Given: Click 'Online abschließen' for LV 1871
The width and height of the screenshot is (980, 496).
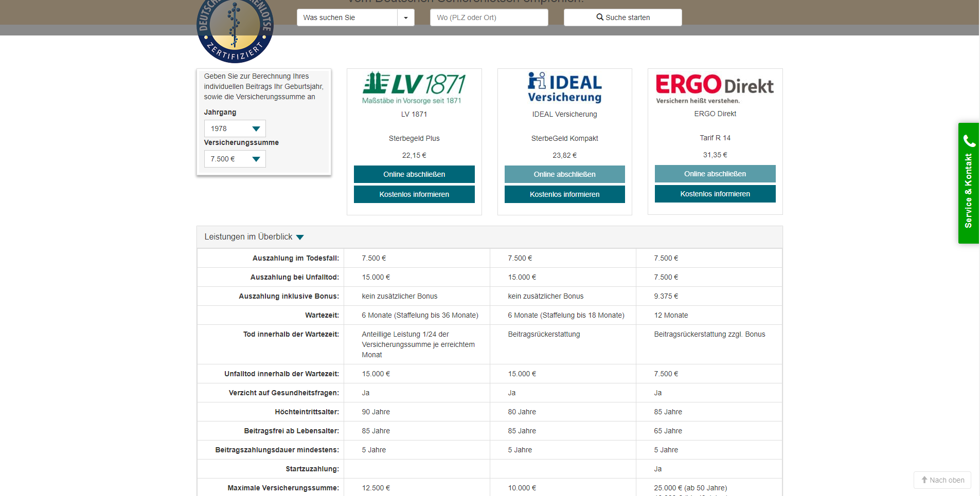Looking at the screenshot, I should [414, 174].
